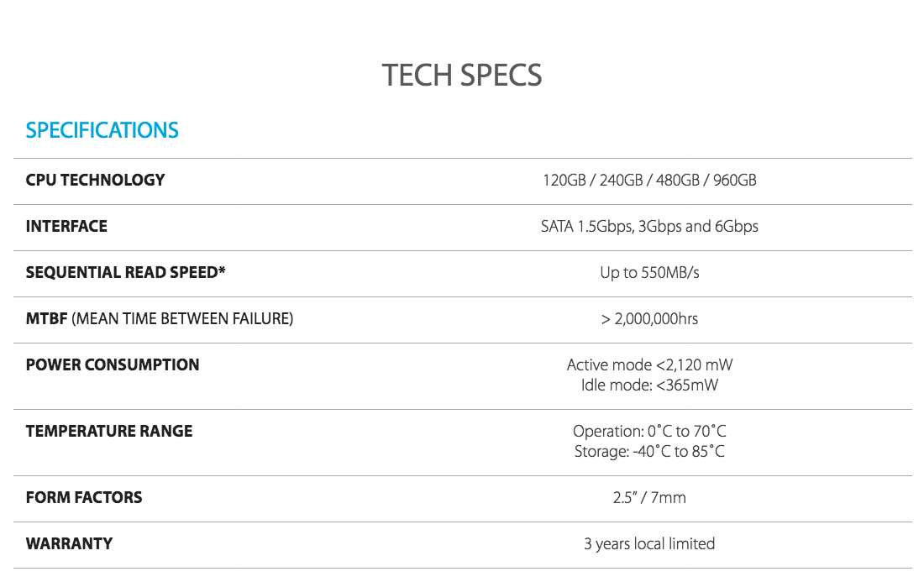Click the Operation: 0°C to 70°C text

coord(649,431)
